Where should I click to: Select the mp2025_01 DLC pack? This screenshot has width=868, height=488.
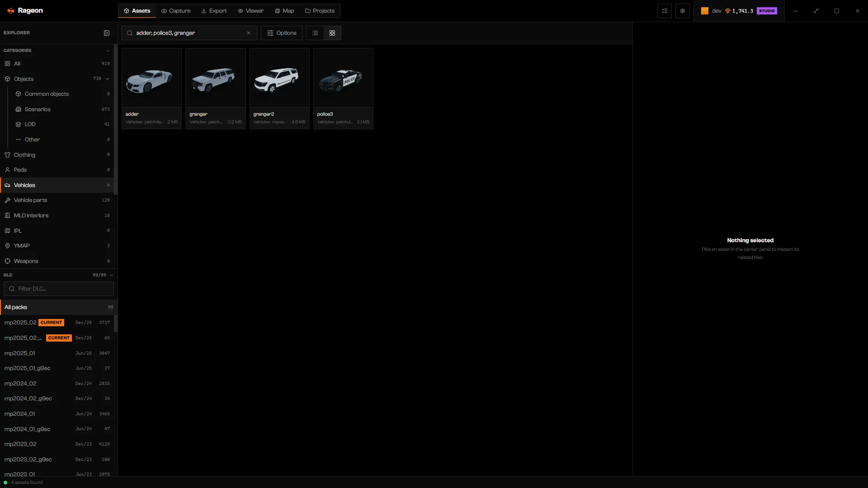coord(57,353)
